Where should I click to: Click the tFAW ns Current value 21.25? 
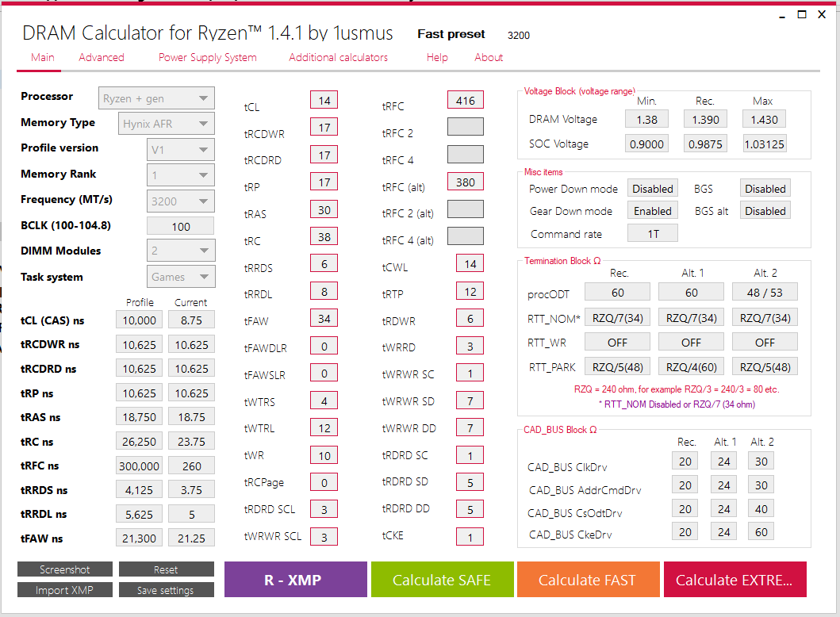tap(191, 538)
